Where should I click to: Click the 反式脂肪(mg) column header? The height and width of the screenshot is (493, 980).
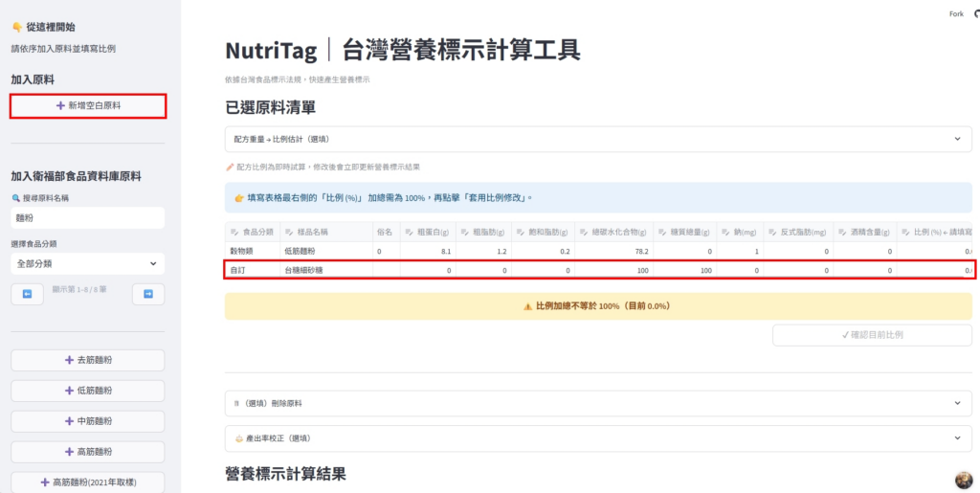pos(799,232)
